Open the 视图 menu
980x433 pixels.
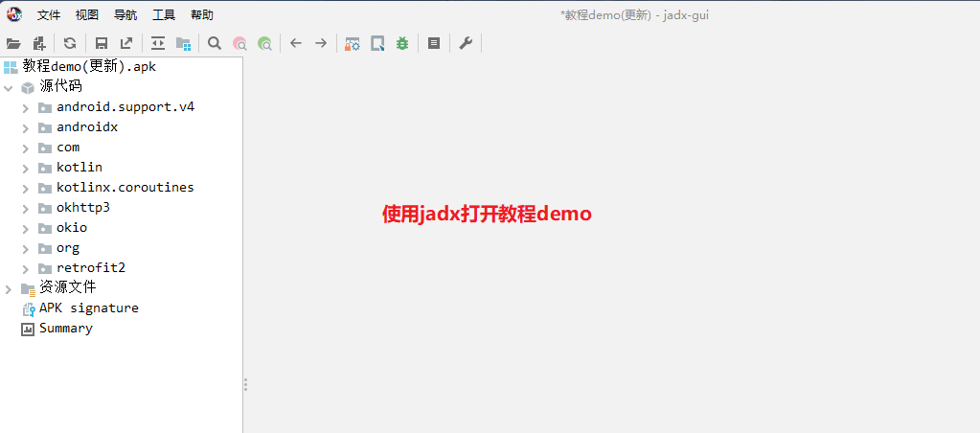pyautogui.click(x=87, y=15)
